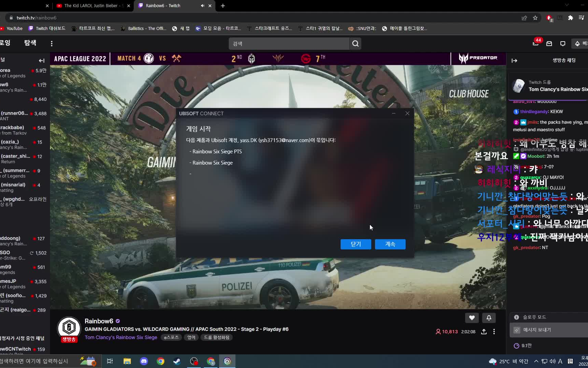The image size is (588, 368).
Task: Close the Ubisoft Connect dialog with X
Action: [407, 113]
